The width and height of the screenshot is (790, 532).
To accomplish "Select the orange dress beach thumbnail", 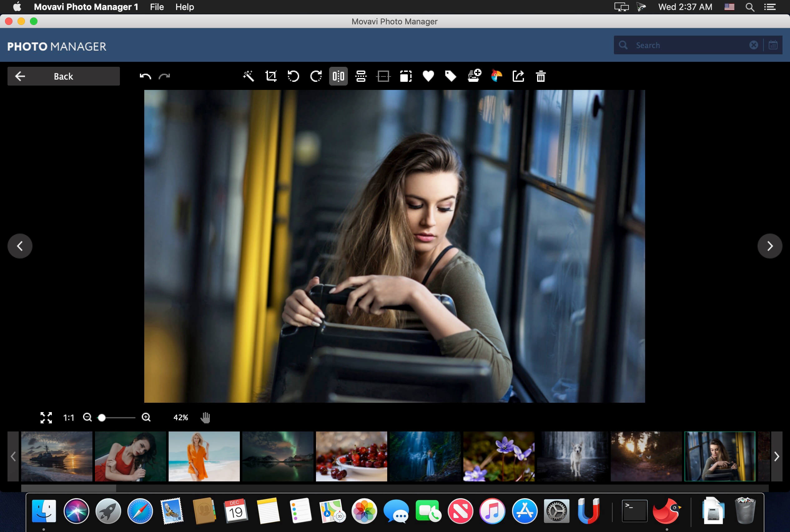I will (x=204, y=456).
